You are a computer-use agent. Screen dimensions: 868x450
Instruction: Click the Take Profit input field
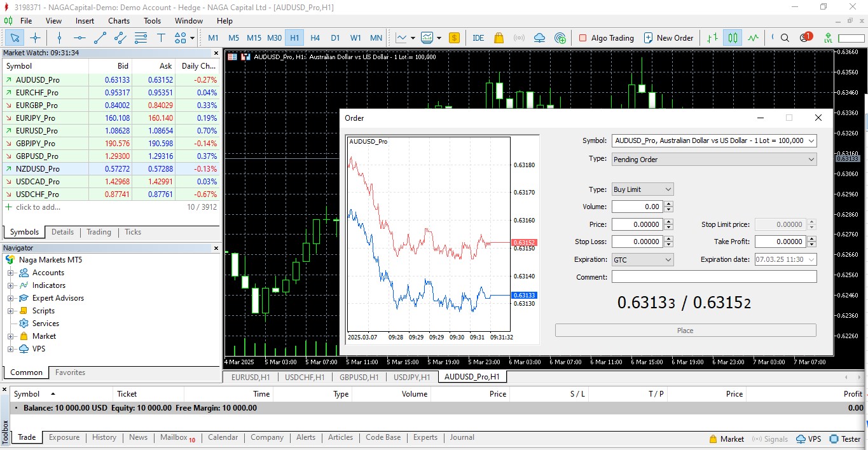coord(780,242)
